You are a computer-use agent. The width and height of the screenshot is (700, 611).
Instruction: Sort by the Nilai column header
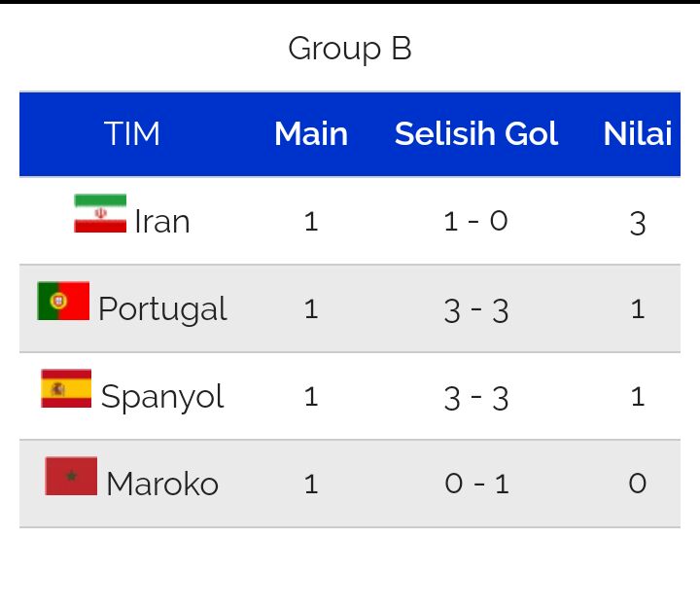point(638,133)
